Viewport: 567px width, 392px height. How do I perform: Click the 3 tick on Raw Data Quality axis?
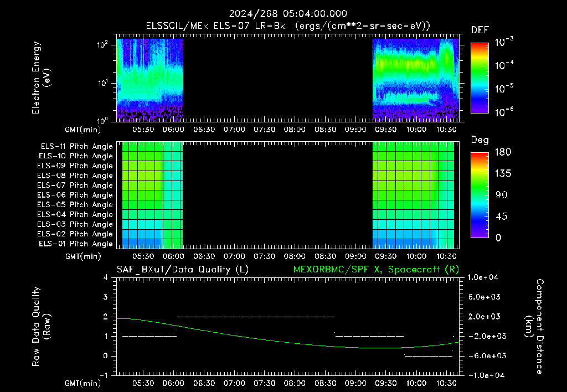(106, 297)
